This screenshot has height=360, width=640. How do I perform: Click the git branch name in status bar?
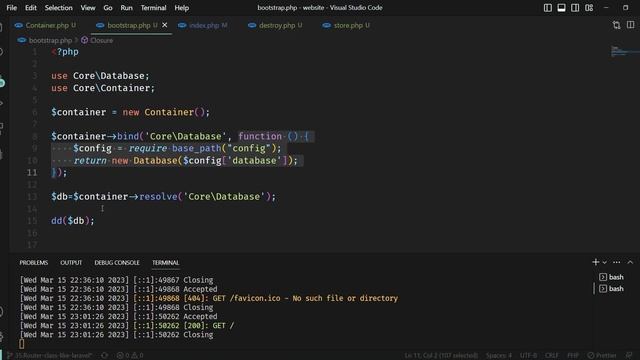tap(50, 356)
